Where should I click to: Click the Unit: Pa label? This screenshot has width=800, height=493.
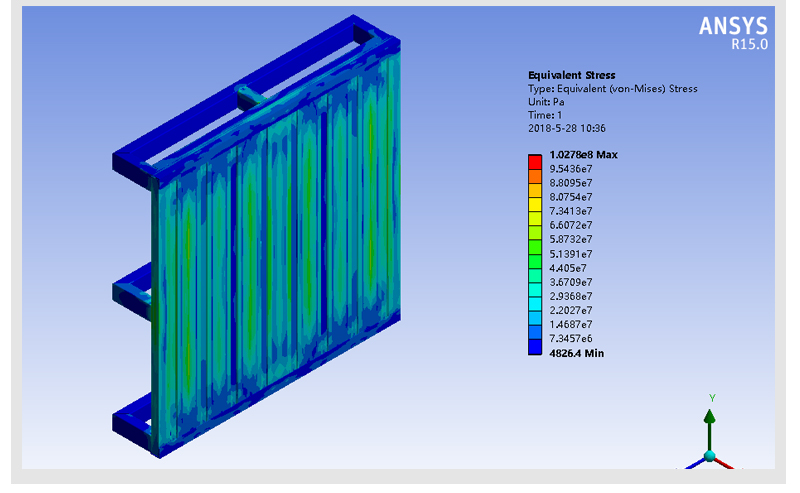[546, 102]
